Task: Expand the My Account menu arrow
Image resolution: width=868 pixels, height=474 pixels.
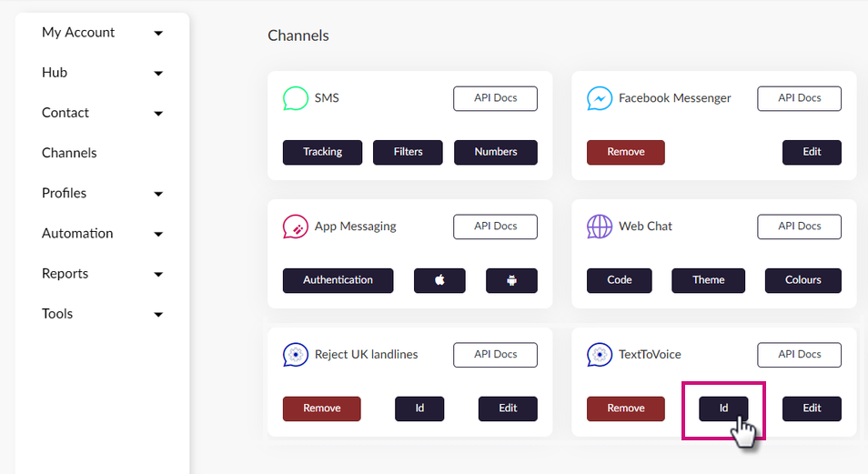Action: click(158, 34)
